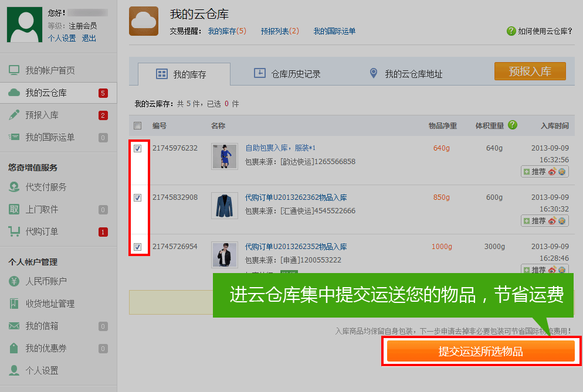The image size is (583, 392).
Task: Toggle select-all checkbox in table header
Action: (x=138, y=126)
